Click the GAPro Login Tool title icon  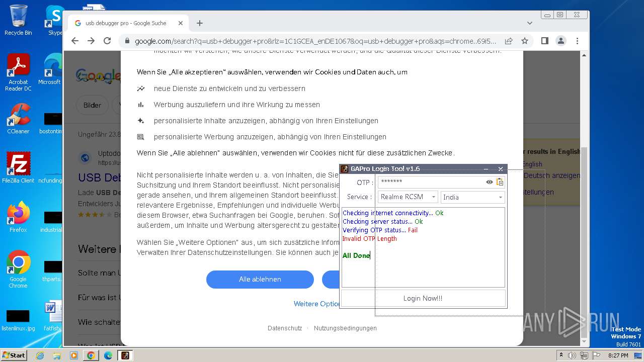(x=345, y=169)
